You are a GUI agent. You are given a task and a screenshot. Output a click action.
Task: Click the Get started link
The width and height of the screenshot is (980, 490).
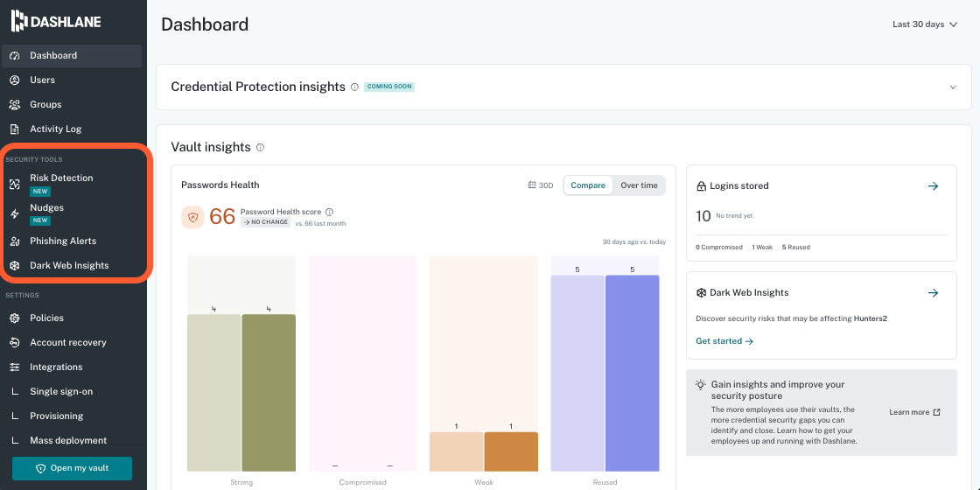pos(724,341)
